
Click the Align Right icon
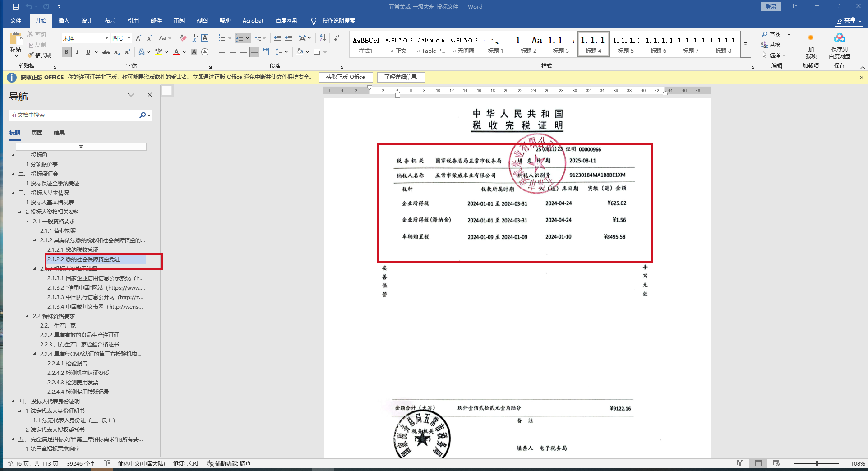pos(244,52)
